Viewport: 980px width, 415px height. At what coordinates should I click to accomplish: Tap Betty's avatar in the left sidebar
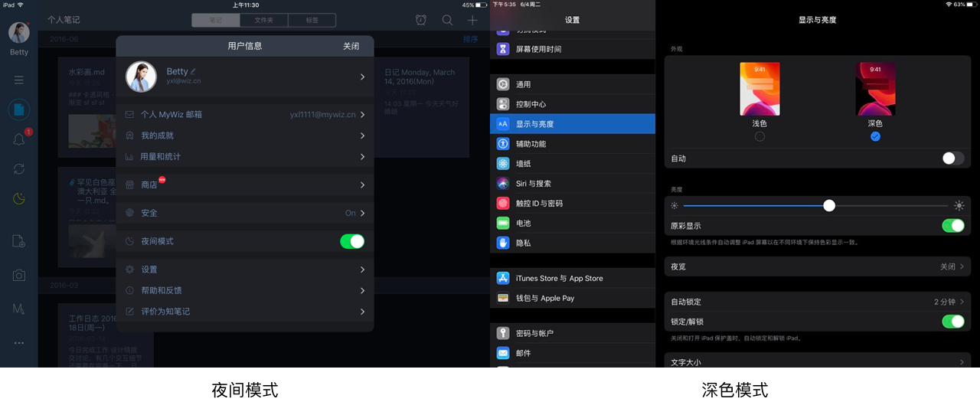click(19, 33)
